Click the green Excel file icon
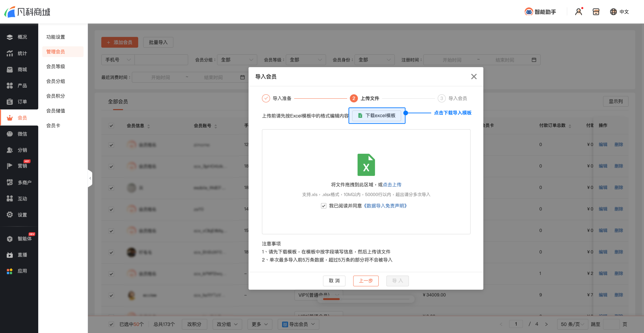 366,165
